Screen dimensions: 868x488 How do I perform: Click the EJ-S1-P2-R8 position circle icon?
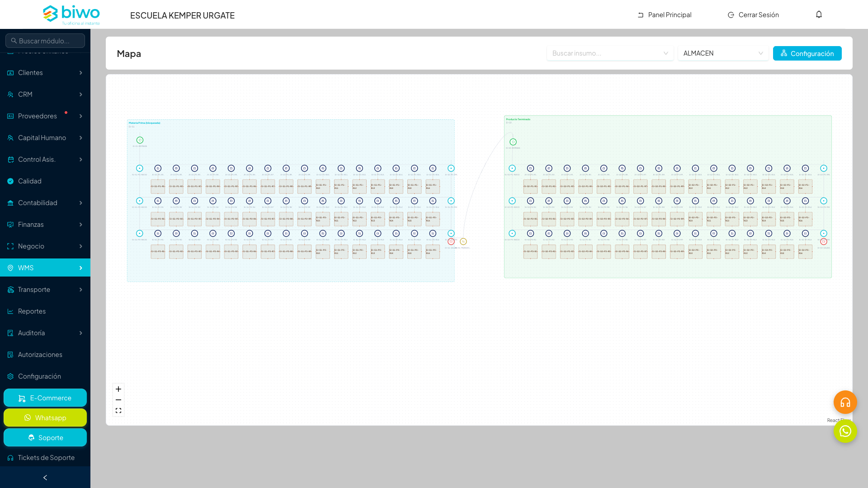(x=286, y=201)
